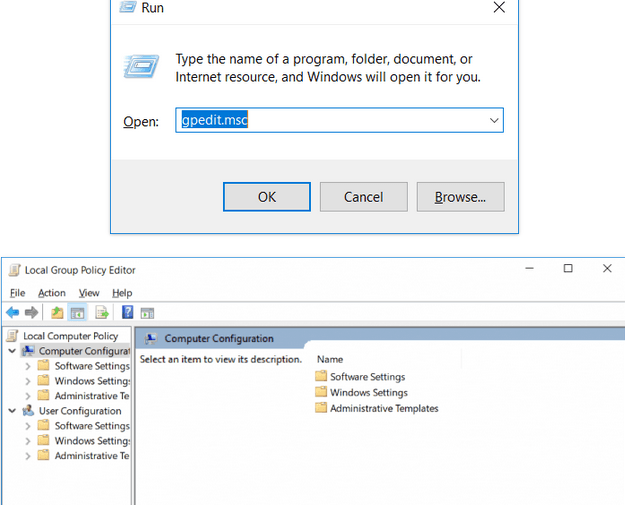Select Computer Configuration label in tree
The height and width of the screenshot is (505, 625).
pyautogui.click(x=84, y=351)
